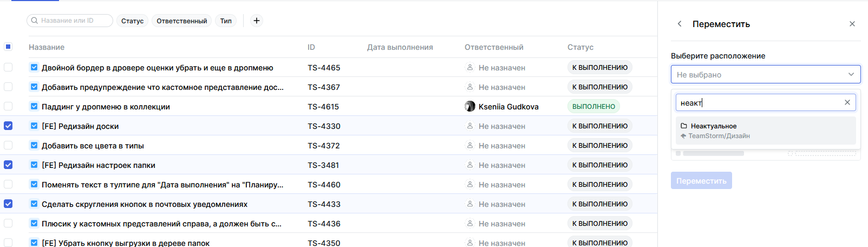The image size is (868, 247).
Task: Toggle the select-all checkbox in header
Action: click(8, 47)
